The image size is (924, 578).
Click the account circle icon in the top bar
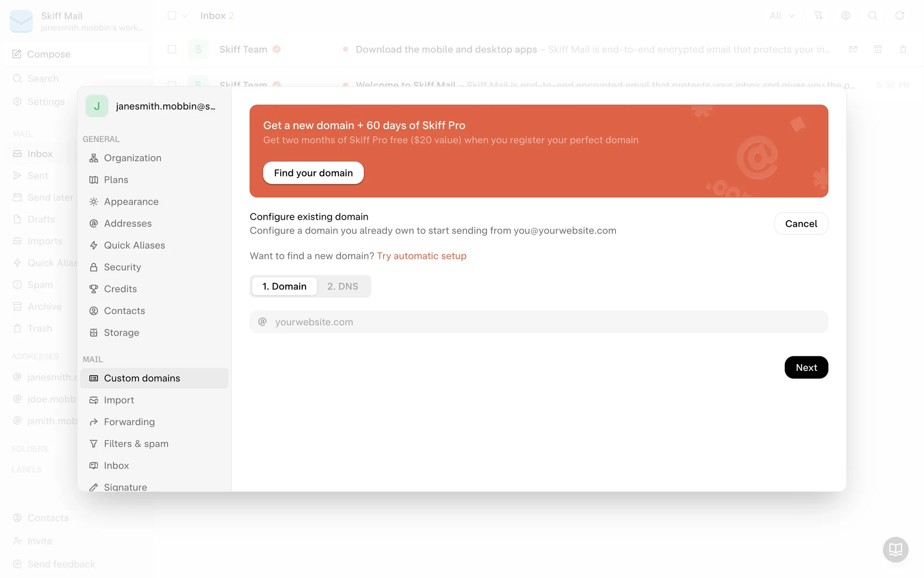pos(845,15)
